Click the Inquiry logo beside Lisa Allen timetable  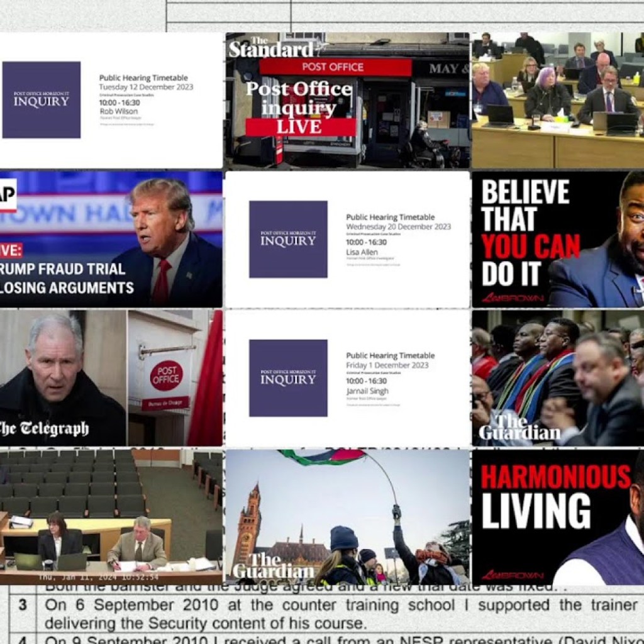[288, 239]
